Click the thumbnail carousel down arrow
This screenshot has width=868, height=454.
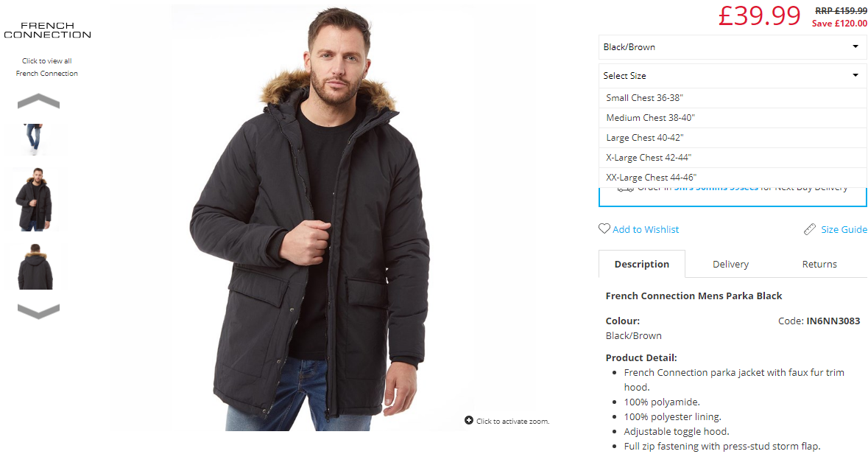point(38,312)
